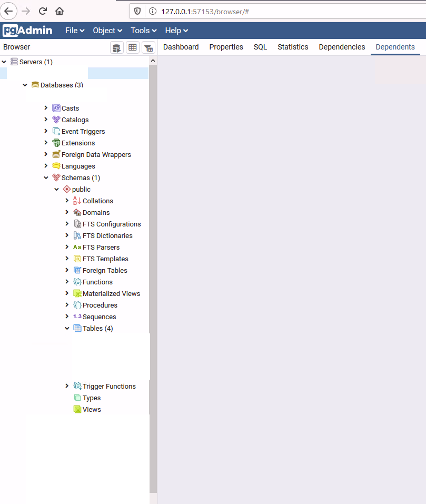Screen dimensions: 426x504
Task: Click the Servers icon in the tree
Action: click(x=14, y=62)
